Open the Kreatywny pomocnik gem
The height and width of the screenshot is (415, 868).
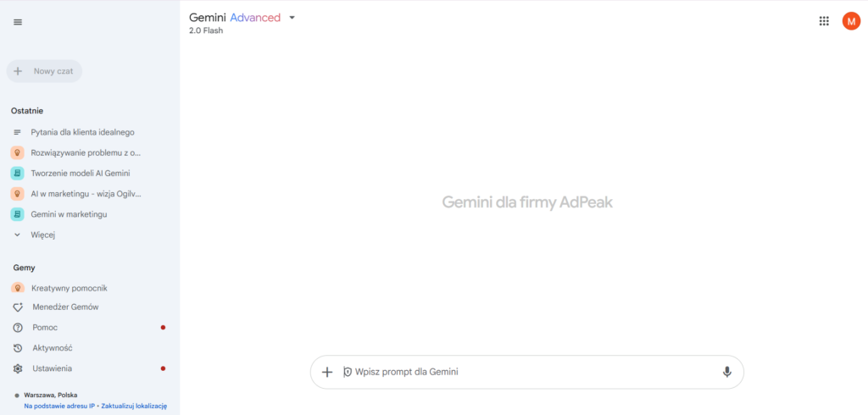click(x=70, y=288)
